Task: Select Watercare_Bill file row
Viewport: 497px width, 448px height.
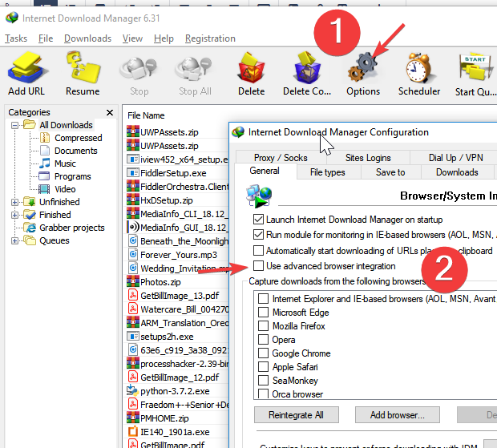Action: click(x=177, y=309)
